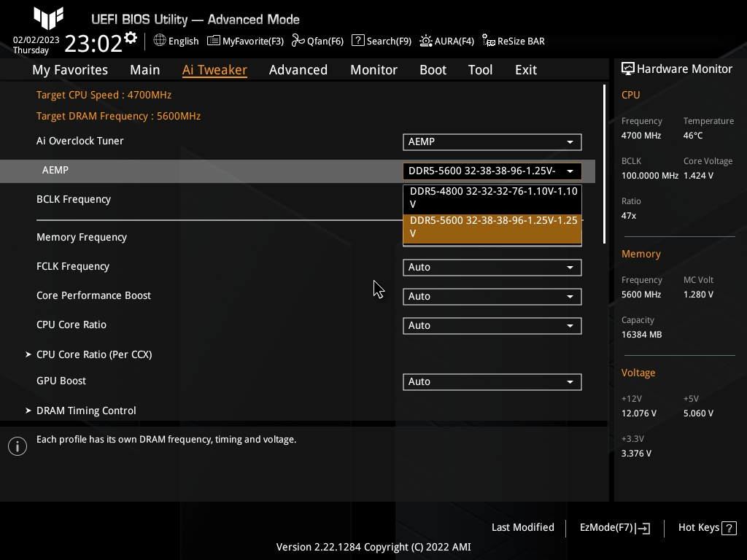Viewport: 747px width, 560px height.
Task: Click memory capacity 16384 MB
Action: coord(642,335)
